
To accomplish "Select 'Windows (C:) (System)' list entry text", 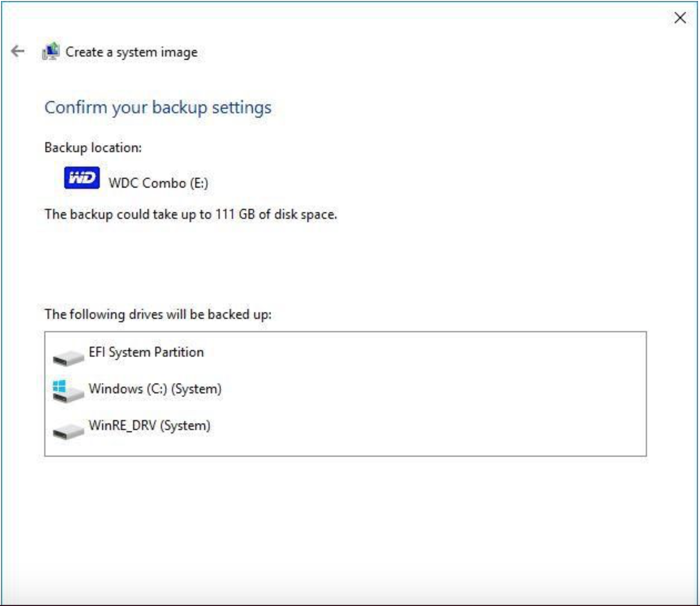I will [x=155, y=389].
